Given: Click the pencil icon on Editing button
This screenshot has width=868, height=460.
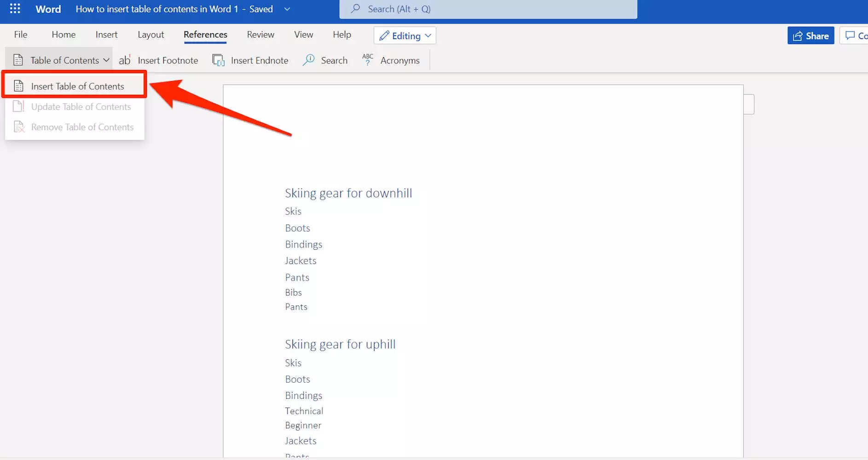Looking at the screenshot, I should (x=384, y=35).
